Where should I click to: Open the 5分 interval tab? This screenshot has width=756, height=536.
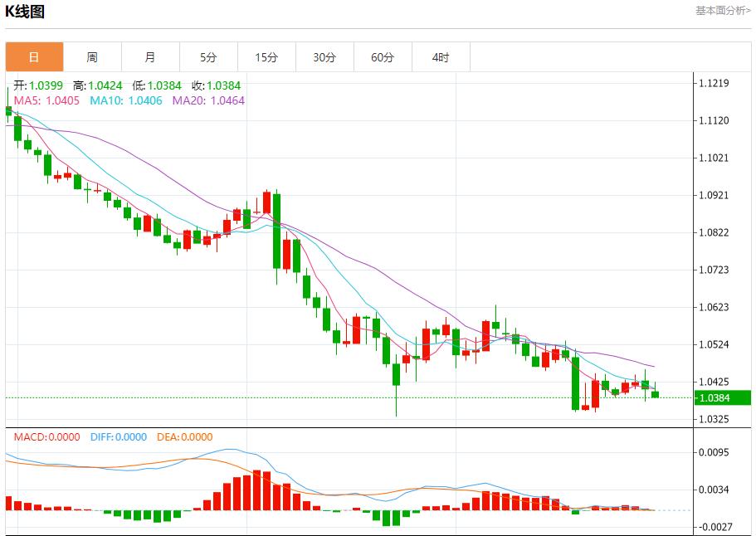pyautogui.click(x=208, y=57)
